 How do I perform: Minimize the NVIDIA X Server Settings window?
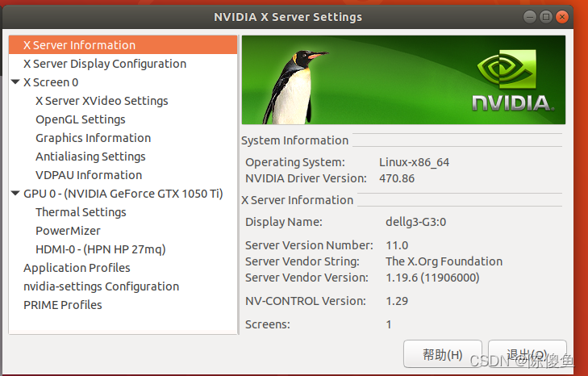pos(530,17)
